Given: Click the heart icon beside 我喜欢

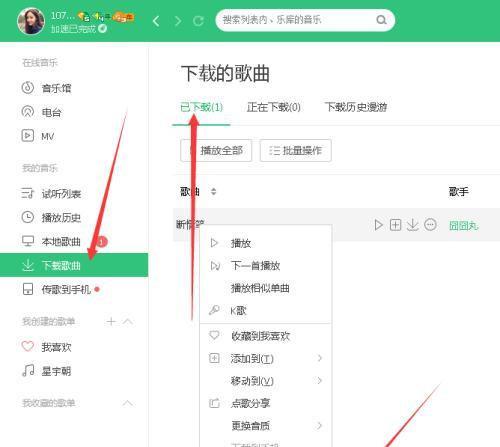Looking at the screenshot, I should pyautogui.click(x=28, y=346).
